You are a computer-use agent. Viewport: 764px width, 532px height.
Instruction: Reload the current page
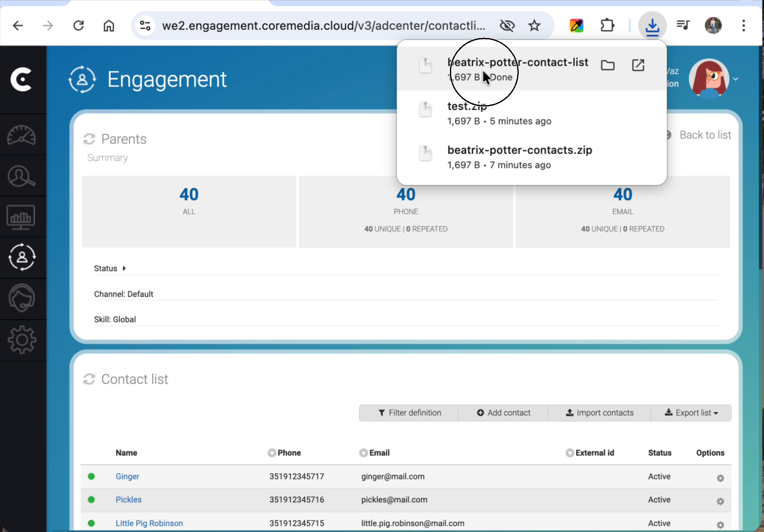pyautogui.click(x=79, y=26)
